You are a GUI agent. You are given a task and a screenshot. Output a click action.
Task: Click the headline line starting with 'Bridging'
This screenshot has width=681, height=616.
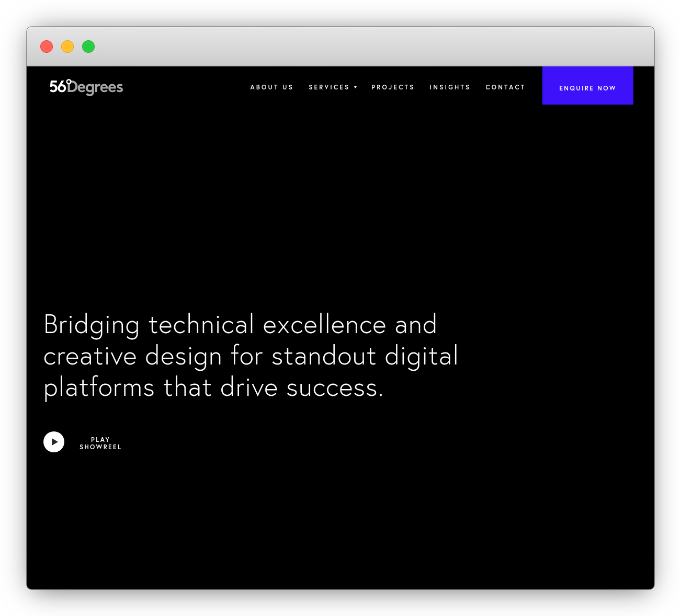click(240, 325)
